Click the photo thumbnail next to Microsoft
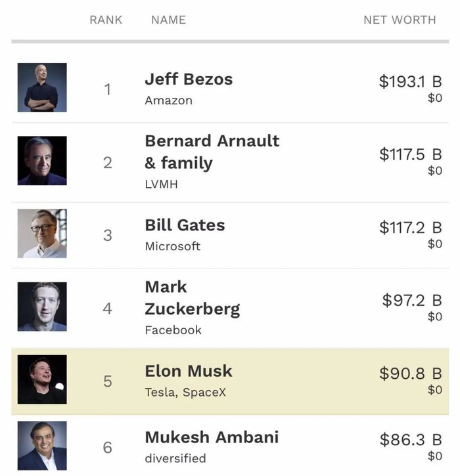 click(42, 234)
